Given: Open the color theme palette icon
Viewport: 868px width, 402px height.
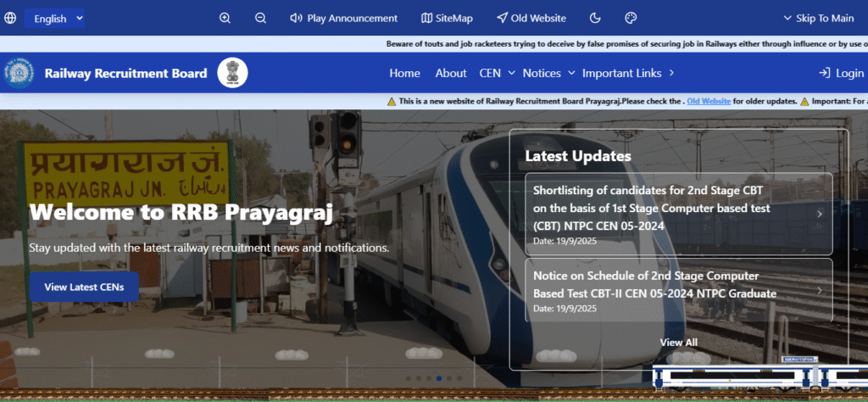Looking at the screenshot, I should (x=631, y=19).
